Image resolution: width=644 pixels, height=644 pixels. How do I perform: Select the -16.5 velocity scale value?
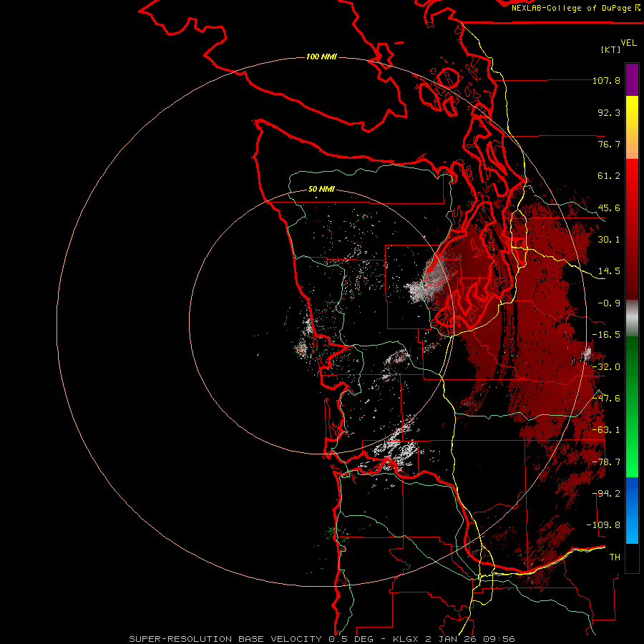tap(606, 335)
